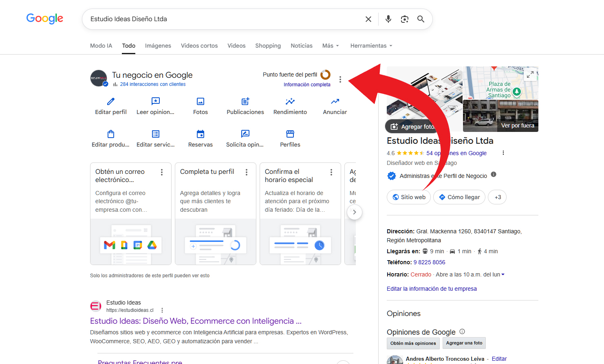This screenshot has width=604, height=364.
Task: Expand the Horario hours dropdown arrow
Action: (503, 274)
